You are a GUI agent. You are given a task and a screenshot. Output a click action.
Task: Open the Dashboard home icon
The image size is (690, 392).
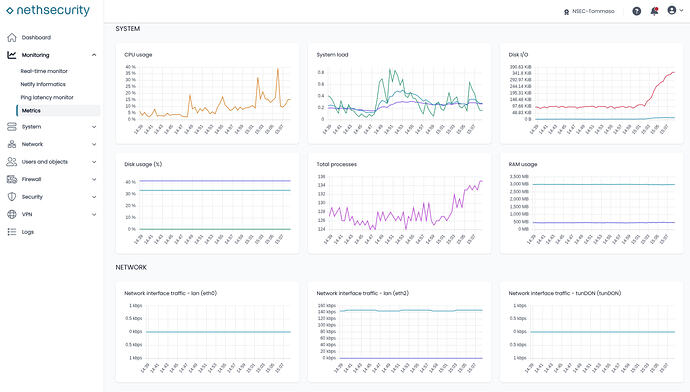point(12,37)
